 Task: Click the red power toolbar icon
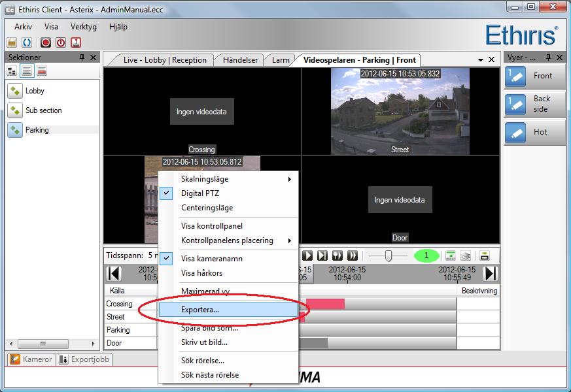point(60,42)
